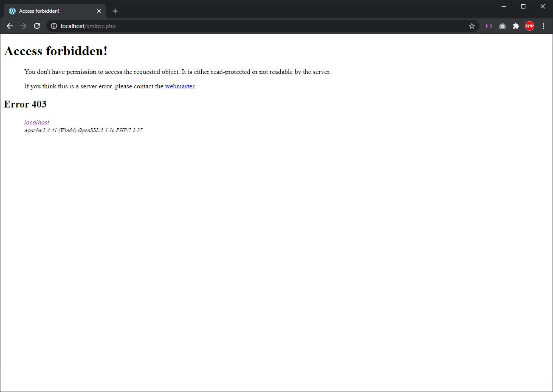Follow the webmaster link
This screenshot has height=392, width=553.
click(x=180, y=86)
